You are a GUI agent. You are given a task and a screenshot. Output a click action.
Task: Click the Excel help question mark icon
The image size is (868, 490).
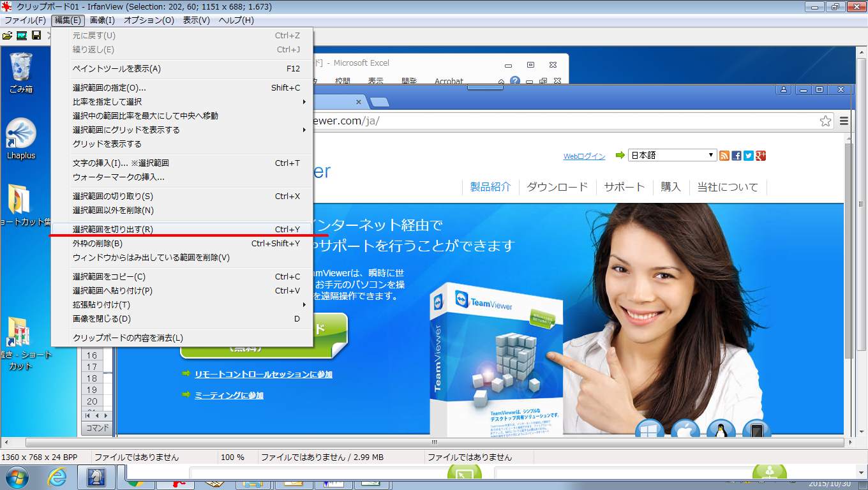pyautogui.click(x=515, y=81)
